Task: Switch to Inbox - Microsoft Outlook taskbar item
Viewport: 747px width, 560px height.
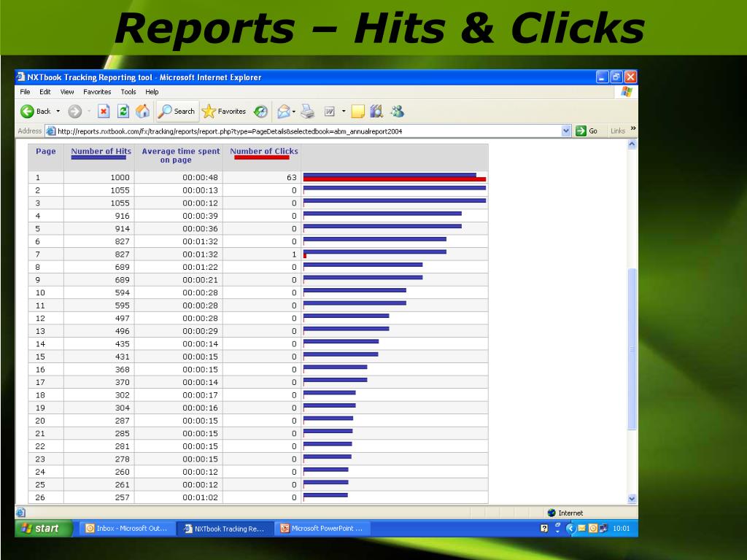Action: tap(127, 529)
